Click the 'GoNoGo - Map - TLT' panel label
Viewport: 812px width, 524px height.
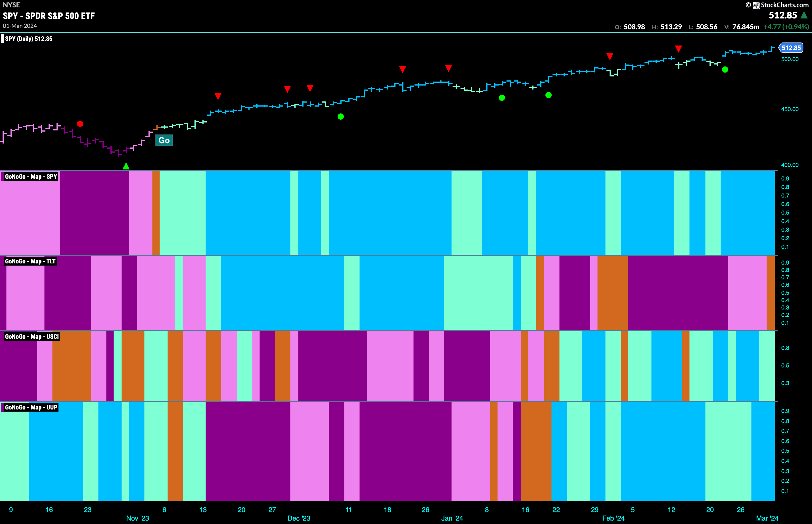pyautogui.click(x=30, y=261)
